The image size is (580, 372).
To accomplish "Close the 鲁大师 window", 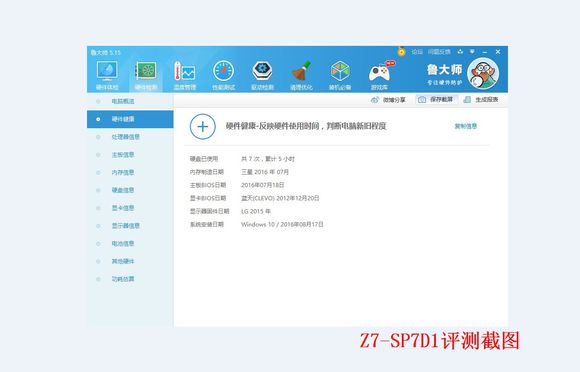I will [498, 52].
